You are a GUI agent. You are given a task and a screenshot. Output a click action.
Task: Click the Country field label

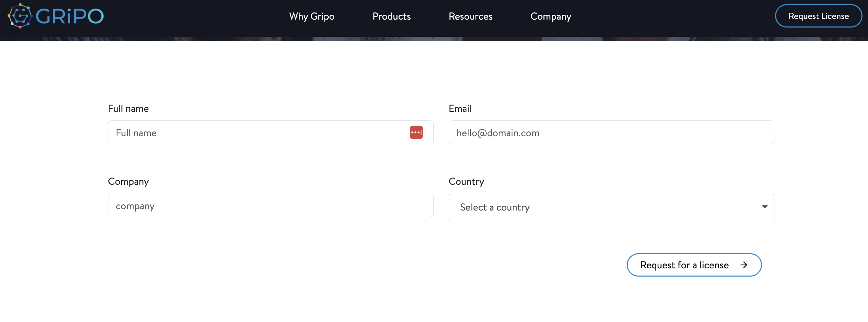pos(466,182)
